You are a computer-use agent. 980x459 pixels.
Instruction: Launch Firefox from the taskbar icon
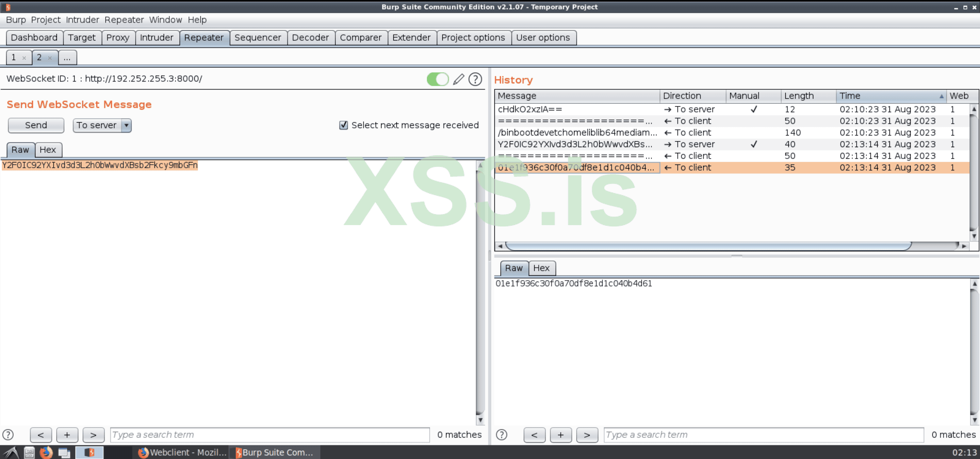click(x=46, y=452)
